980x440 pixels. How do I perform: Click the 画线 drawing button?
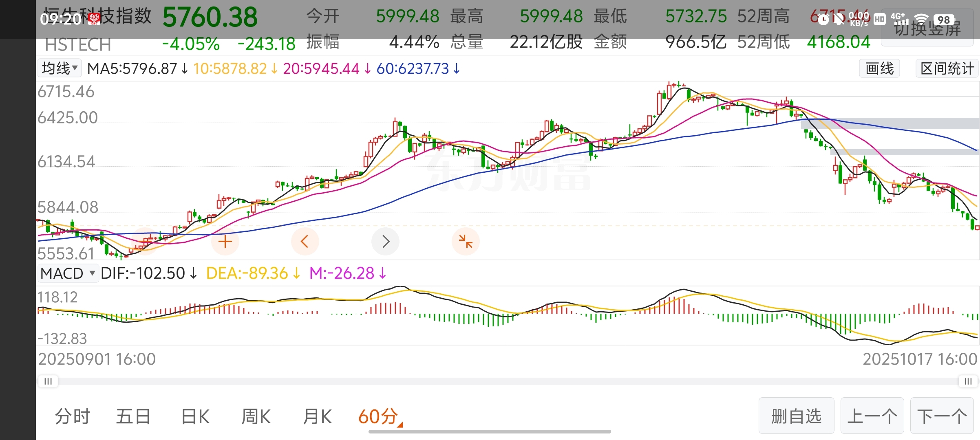coord(879,68)
